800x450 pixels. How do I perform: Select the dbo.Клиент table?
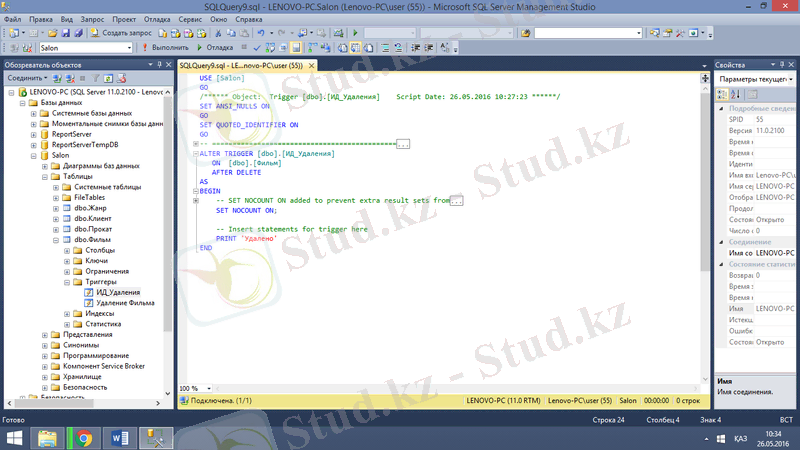(92, 219)
